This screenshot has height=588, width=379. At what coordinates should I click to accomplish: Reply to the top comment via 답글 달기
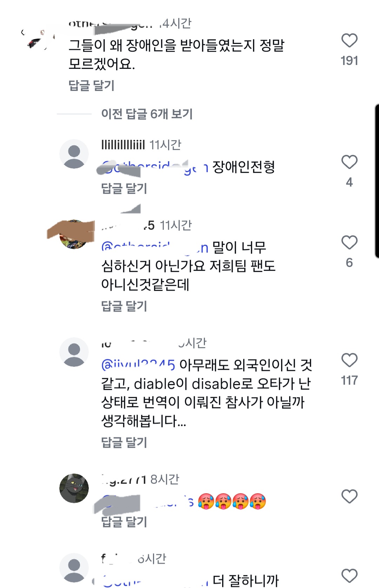click(x=92, y=85)
